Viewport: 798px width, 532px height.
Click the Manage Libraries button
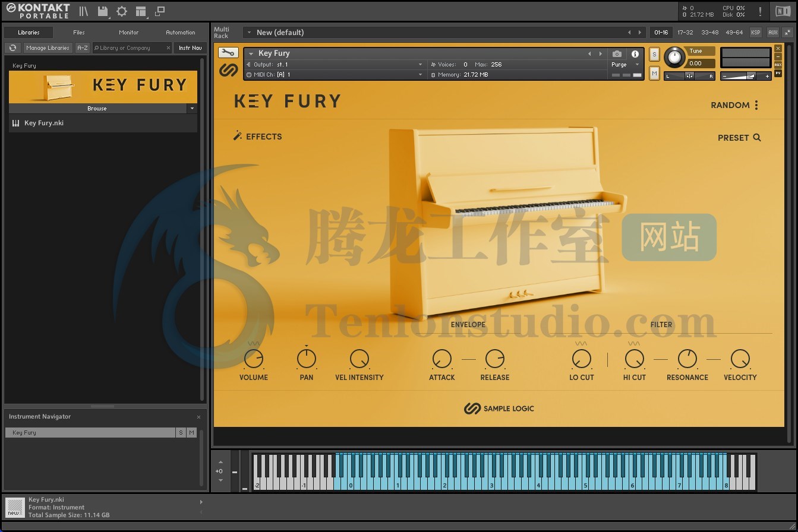pyautogui.click(x=48, y=47)
